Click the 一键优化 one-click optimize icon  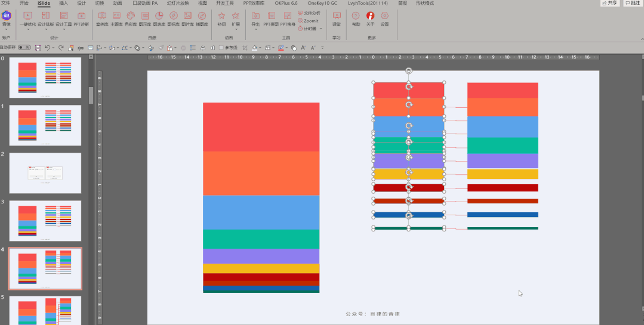tap(27, 16)
